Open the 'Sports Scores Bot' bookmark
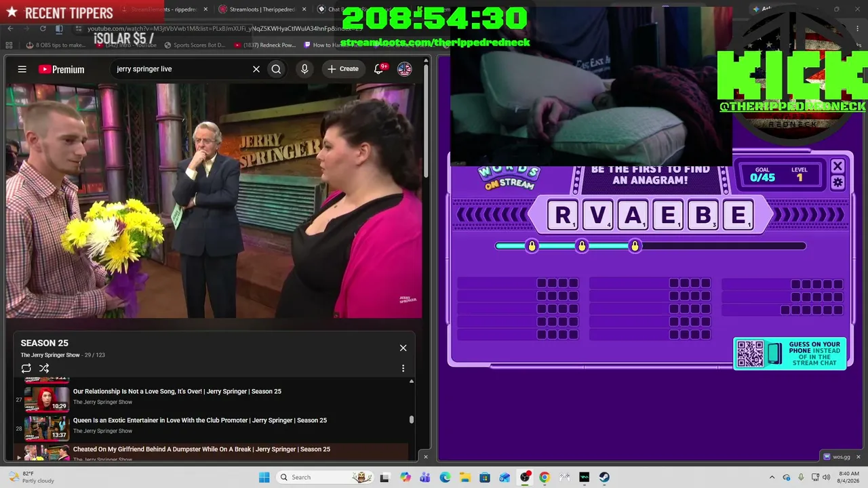 195,45
